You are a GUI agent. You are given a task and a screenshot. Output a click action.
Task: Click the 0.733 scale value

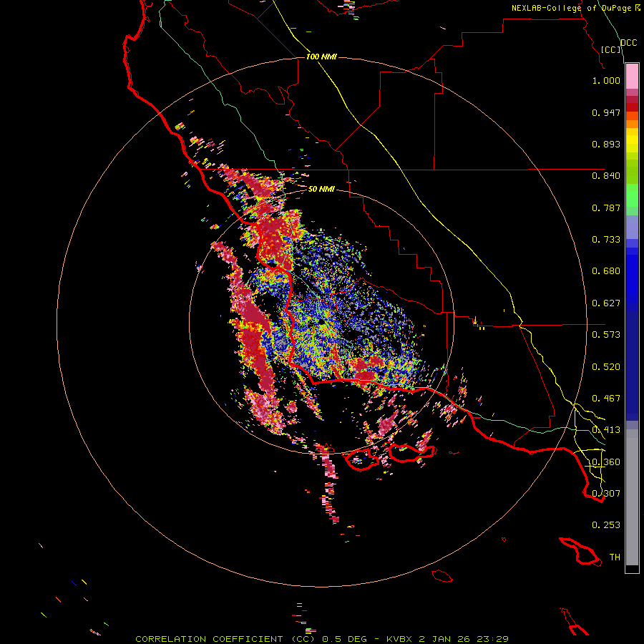pos(606,240)
